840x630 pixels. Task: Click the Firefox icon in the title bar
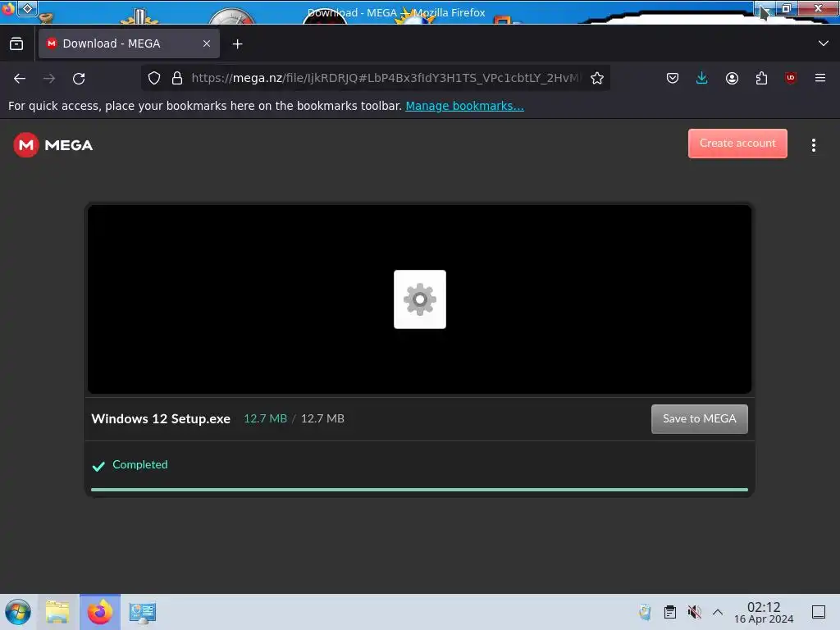[x=8, y=8]
